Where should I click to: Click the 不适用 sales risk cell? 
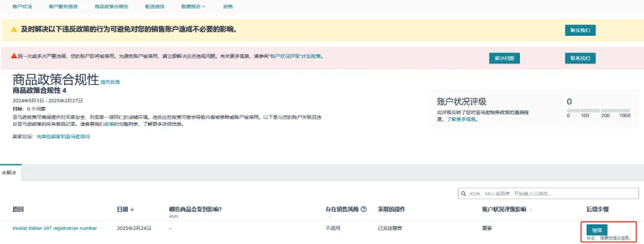(333, 228)
